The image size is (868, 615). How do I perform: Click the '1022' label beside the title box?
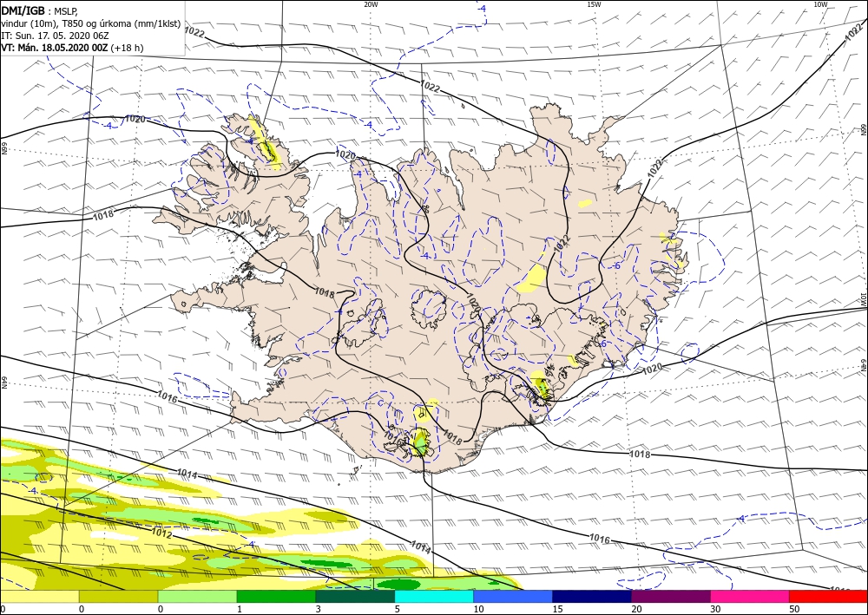tap(194, 33)
